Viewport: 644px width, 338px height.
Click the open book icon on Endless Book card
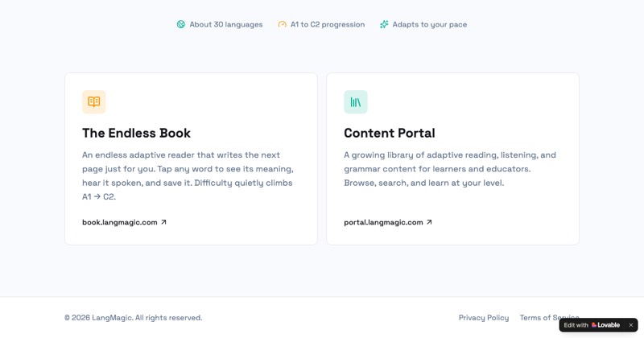(93, 102)
